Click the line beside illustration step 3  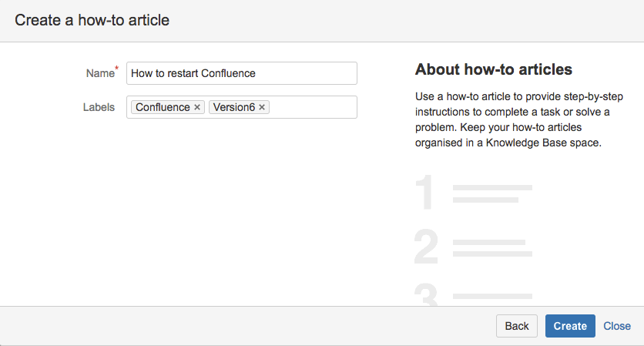click(x=491, y=296)
